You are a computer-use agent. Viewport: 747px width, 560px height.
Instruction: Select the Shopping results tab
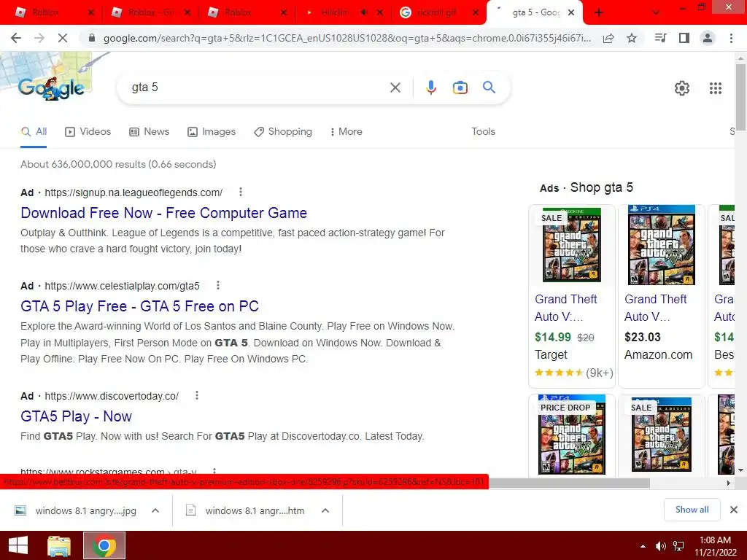283,131
